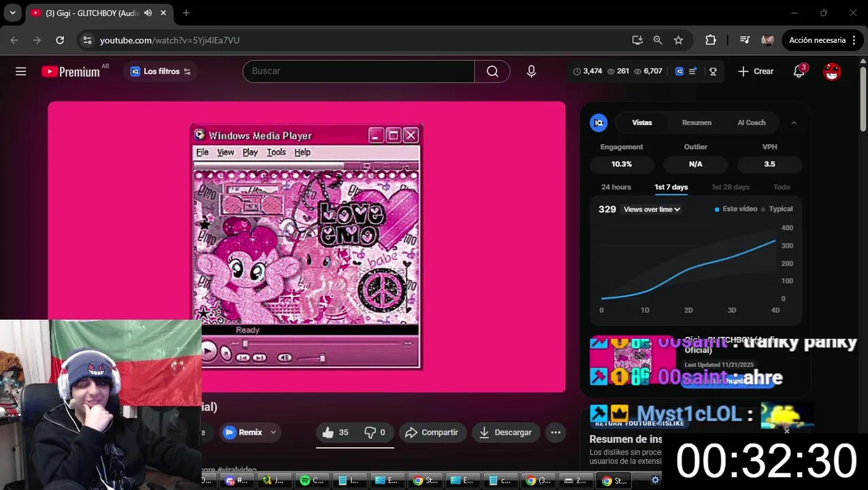Click the views chart line graph
868x490 pixels.
point(689,269)
